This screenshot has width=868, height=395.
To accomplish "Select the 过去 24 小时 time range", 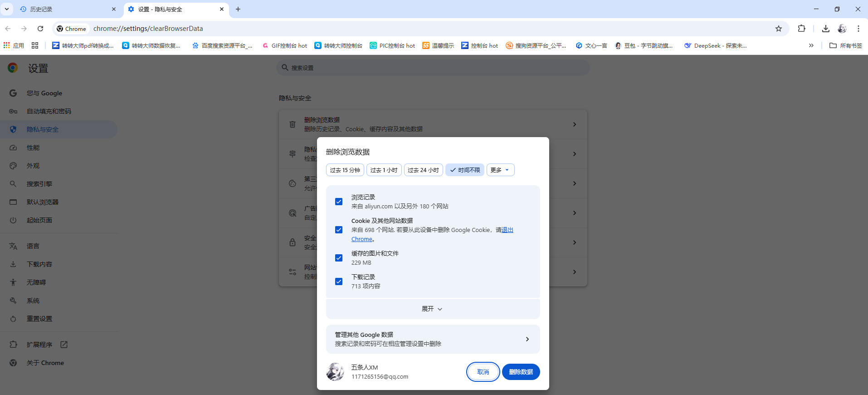I will click(424, 170).
